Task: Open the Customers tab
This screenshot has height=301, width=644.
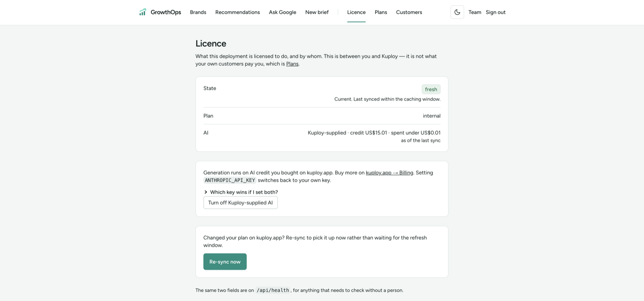Action: tap(409, 12)
